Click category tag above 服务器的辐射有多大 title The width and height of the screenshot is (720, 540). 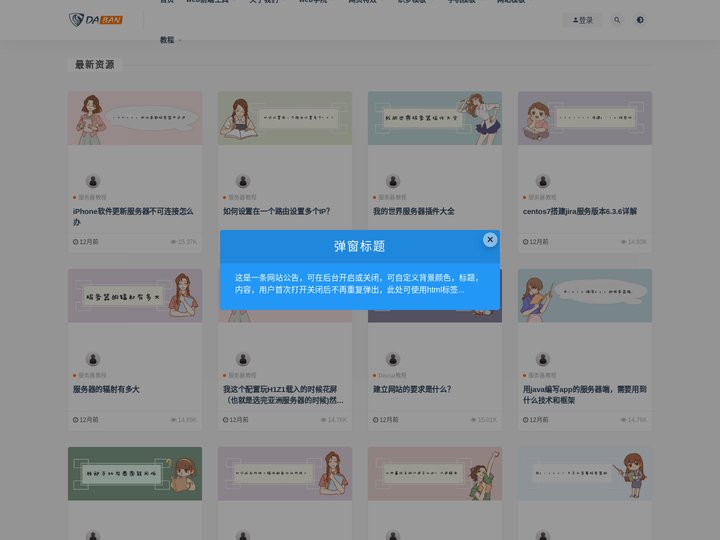click(90, 376)
